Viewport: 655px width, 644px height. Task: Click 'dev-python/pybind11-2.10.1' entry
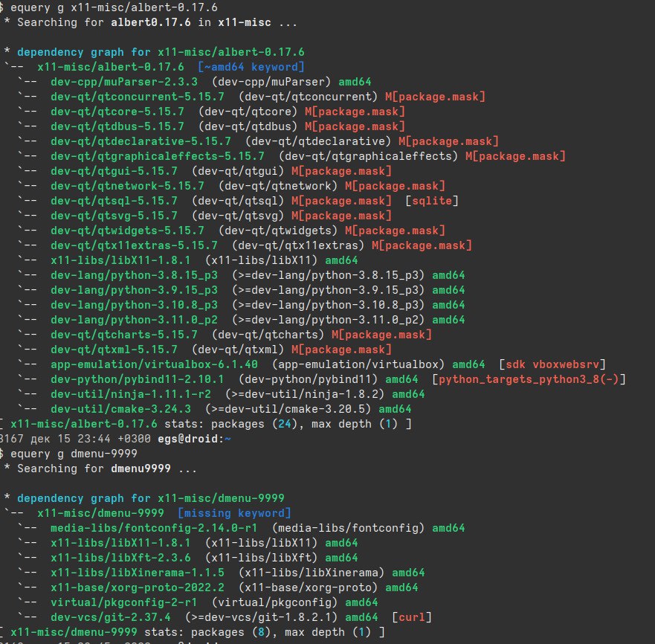(138, 379)
